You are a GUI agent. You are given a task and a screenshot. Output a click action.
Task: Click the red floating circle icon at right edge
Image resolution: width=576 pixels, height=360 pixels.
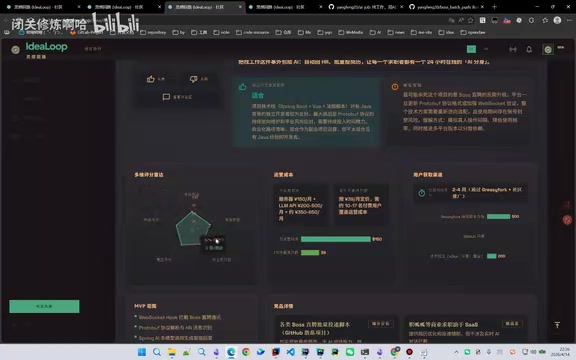pyautogui.click(x=567, y=220)
